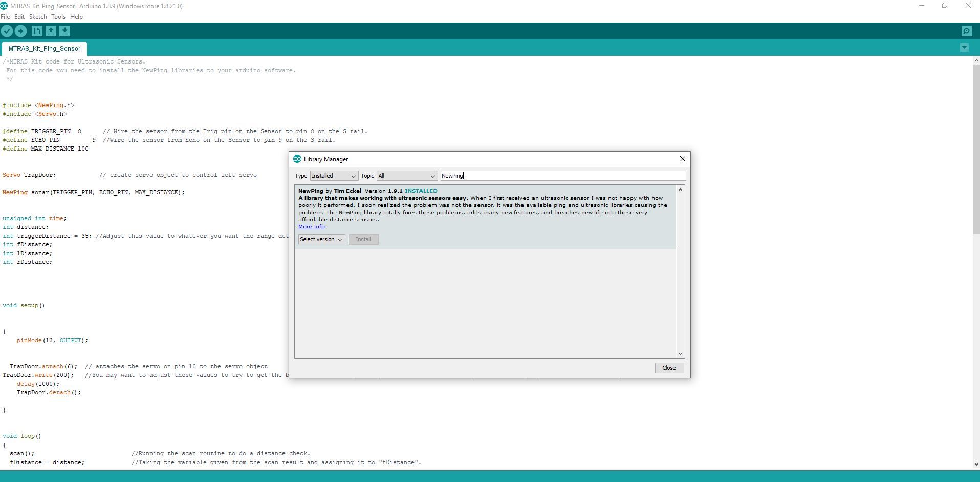The width and height of the screenshot is (980, 482).
Task: Open the Topic dropdown set to All
Action: point(407,176)
